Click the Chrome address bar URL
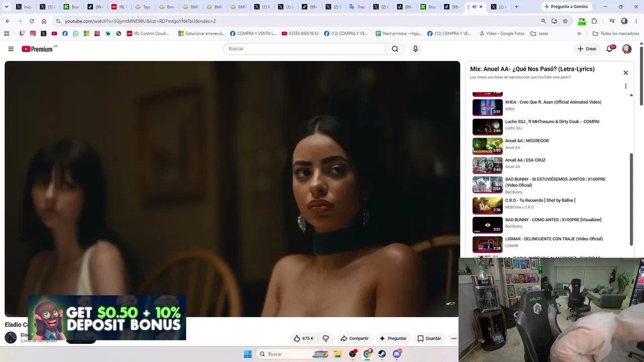644x362 pixels. coord(140,21)
